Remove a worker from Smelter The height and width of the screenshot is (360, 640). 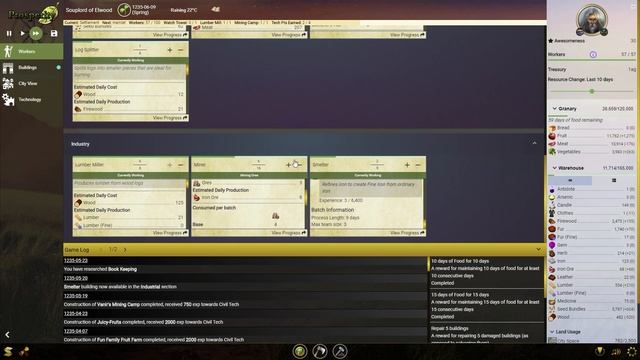(418, 165)
